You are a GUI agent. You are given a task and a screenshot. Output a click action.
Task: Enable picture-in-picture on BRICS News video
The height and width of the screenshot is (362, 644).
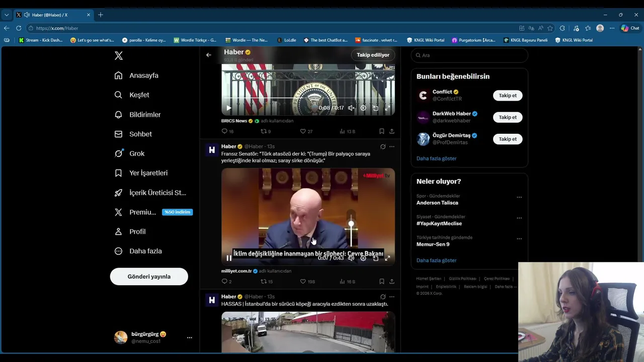point(375,108)
